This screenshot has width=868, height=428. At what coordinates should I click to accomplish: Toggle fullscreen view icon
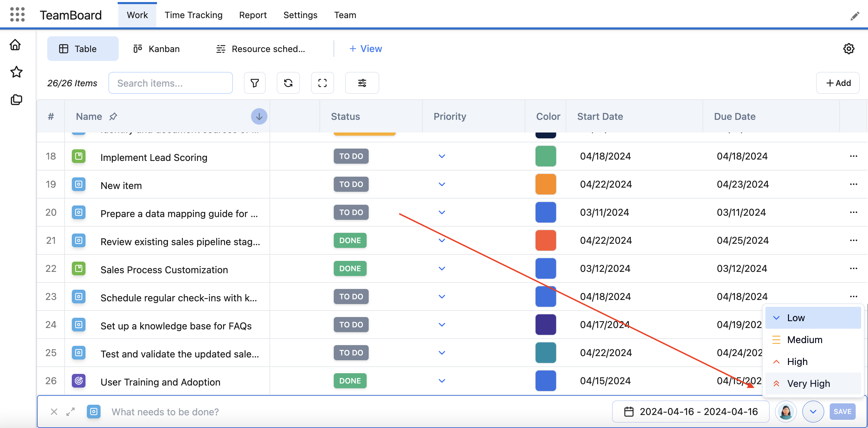[322, 83]
